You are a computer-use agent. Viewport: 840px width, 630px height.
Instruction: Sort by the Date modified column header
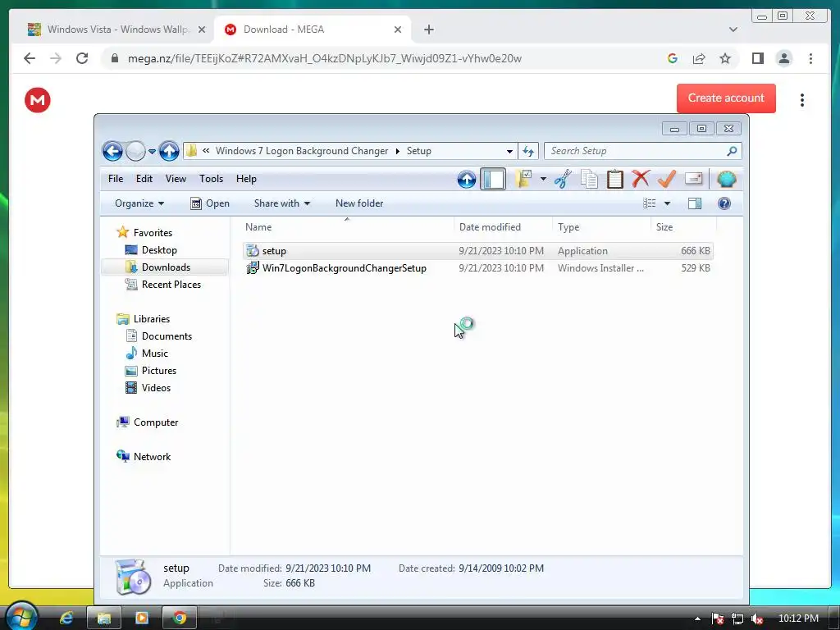coord(503,227)
